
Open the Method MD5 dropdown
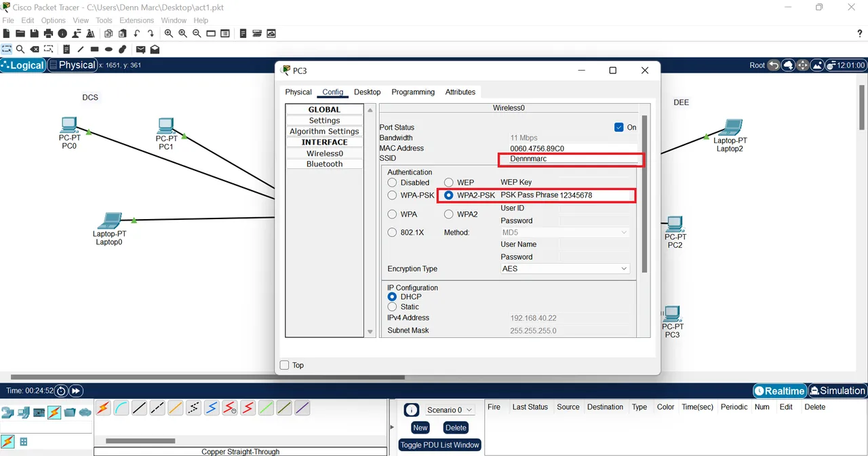click(564, 232)
